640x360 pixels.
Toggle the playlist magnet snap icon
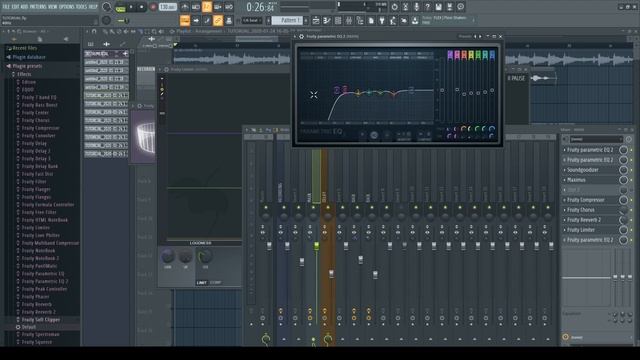[x=94, y=31]
